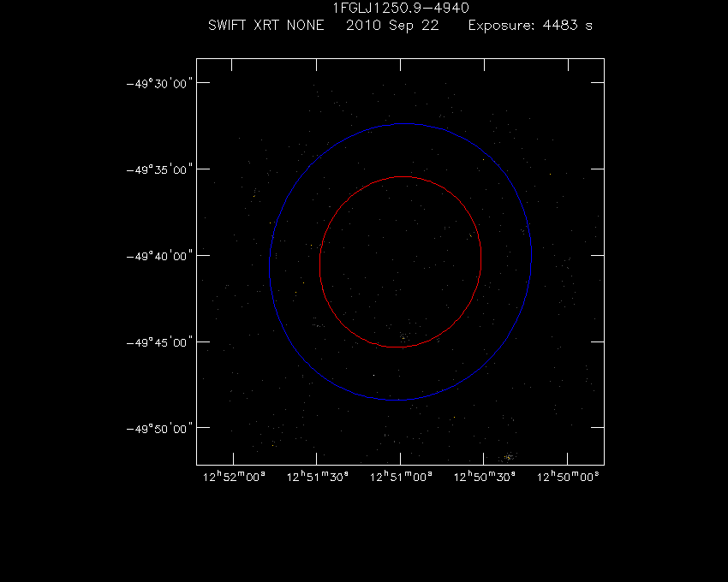
Task: Click declination label -49°35'00"
Action: [x=159, y=169]
